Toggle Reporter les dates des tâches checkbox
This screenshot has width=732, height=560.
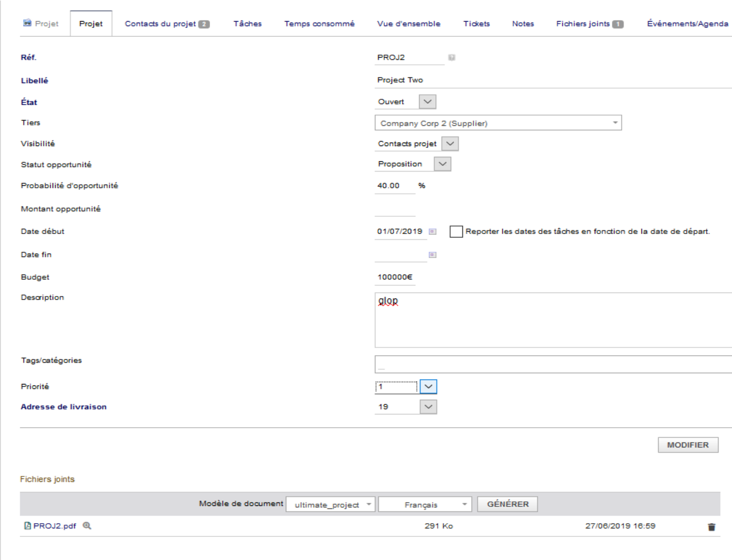[x=456, y=232]
